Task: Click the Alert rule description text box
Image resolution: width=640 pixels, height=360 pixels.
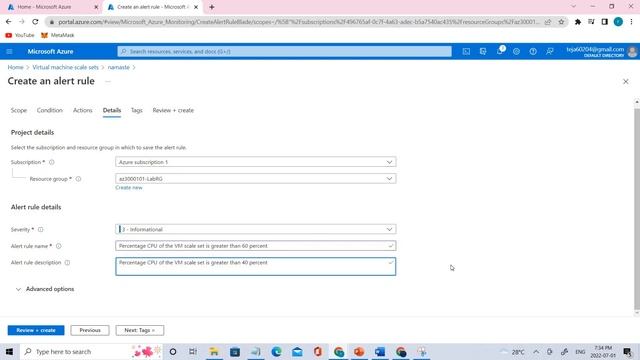Action: [x=256, y=266]
